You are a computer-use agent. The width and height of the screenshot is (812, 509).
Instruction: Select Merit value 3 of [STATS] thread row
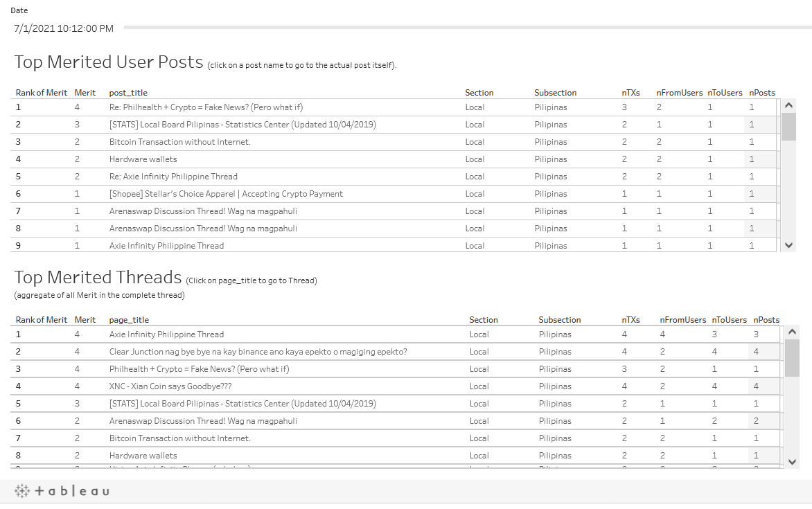click(x=77, y=403)
